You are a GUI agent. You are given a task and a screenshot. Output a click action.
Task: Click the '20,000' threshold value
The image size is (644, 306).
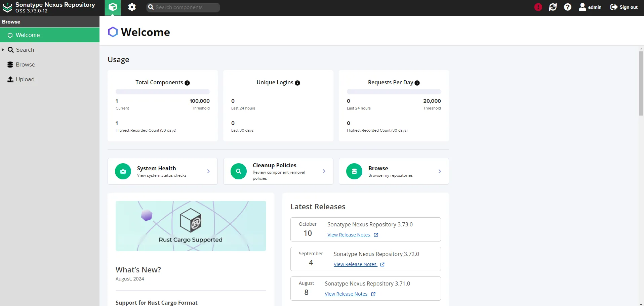pyautogui.click(x=432, y=101)
